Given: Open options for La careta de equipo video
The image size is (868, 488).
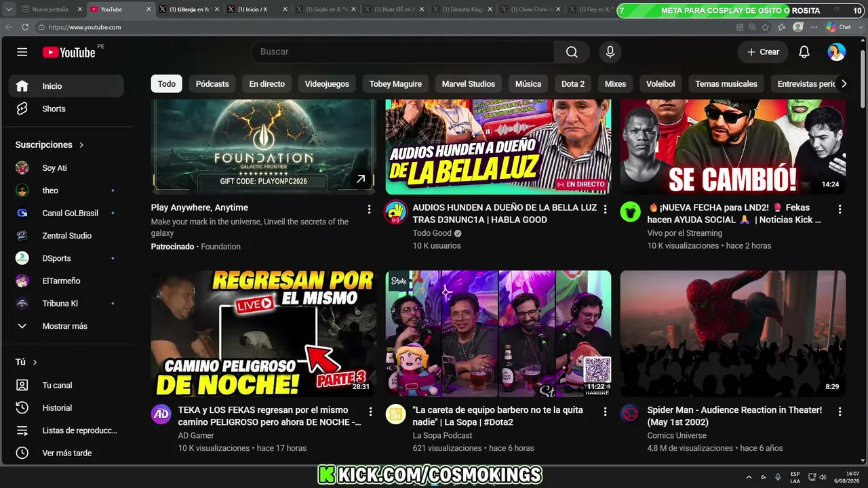Looking at the screenshot, I should (x=605, y=411).
